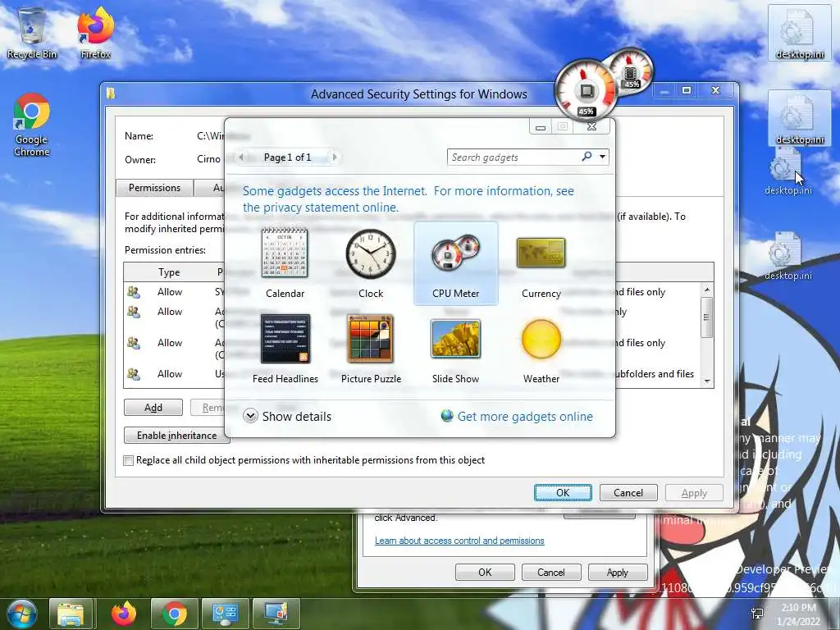Open the personalization monitor taskbar icon
This screenshot has height=630, width=840.
coord(276,614)
